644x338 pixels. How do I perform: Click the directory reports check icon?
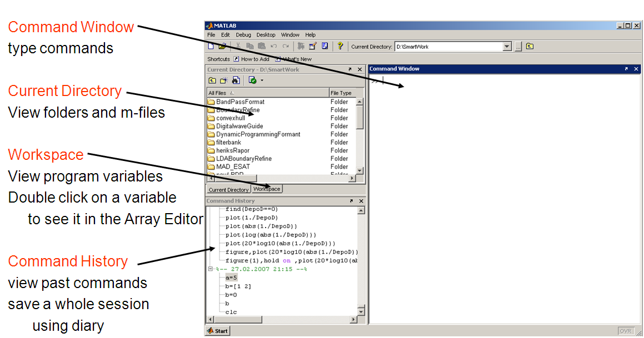pos(253,80)
